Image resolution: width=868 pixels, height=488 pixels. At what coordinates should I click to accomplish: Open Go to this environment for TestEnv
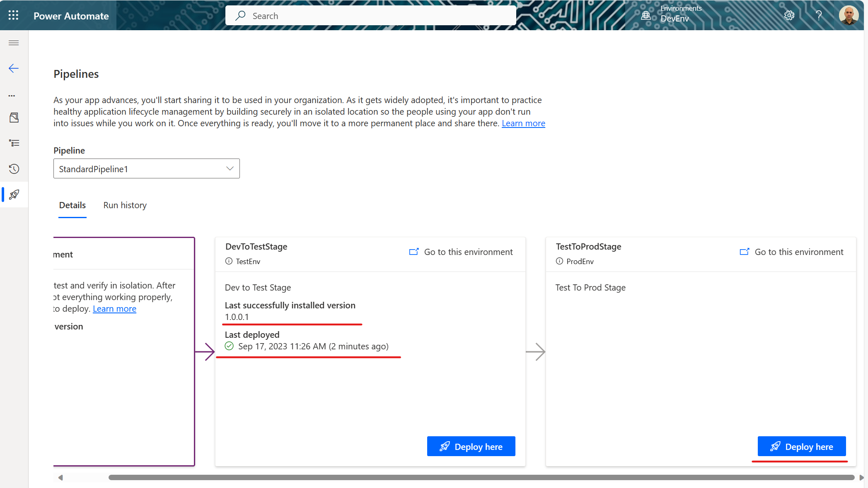point(461,252)
